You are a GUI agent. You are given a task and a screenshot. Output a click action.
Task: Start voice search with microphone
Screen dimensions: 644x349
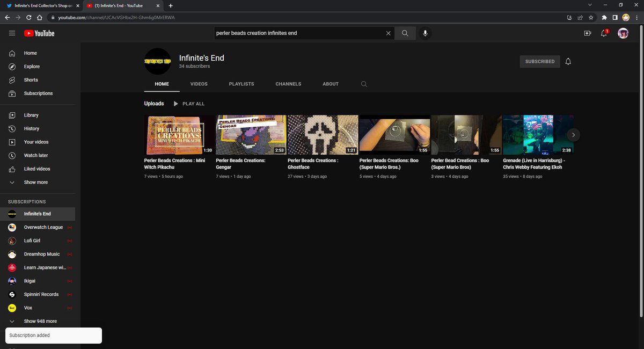point(425,33)
